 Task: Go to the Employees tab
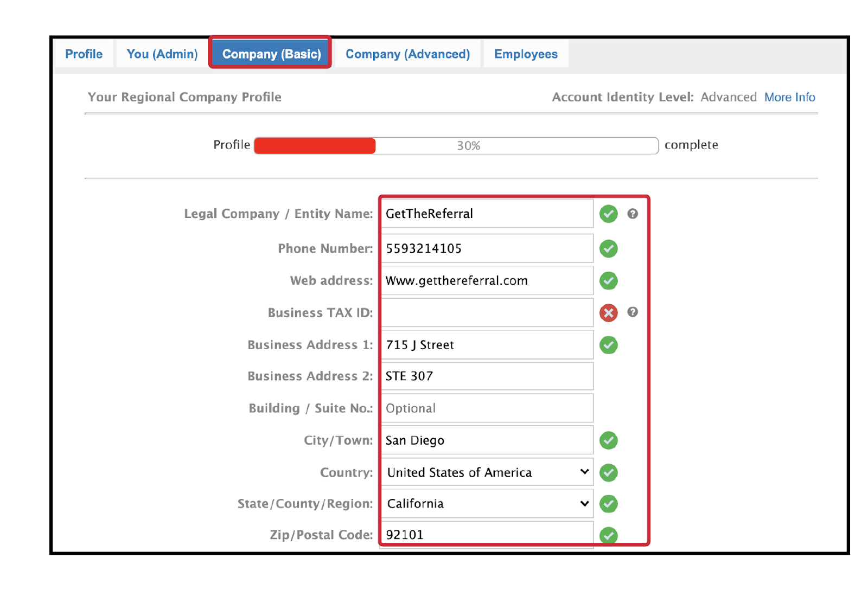point(526,54)
